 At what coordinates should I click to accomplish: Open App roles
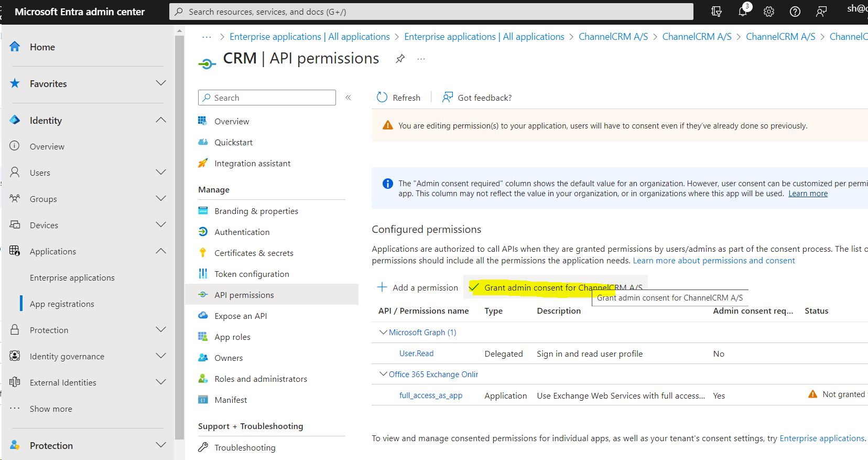(x=232, y=337)
